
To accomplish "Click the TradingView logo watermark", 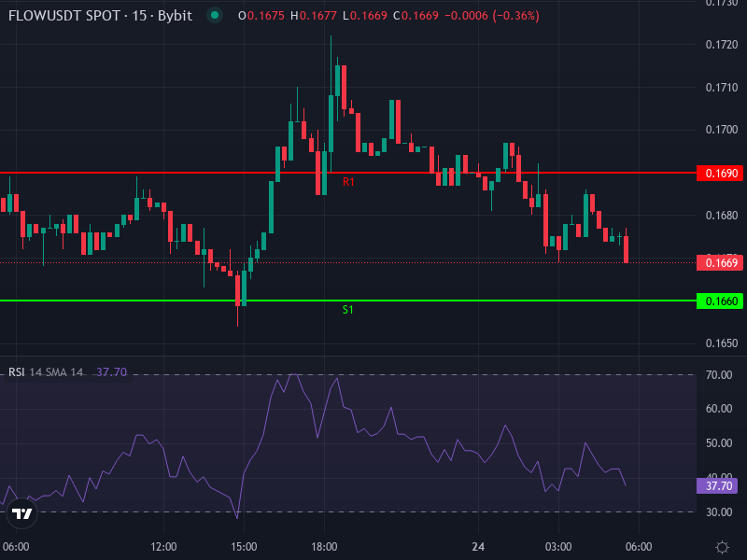I will pyautogui.click(x=21, y=514).
